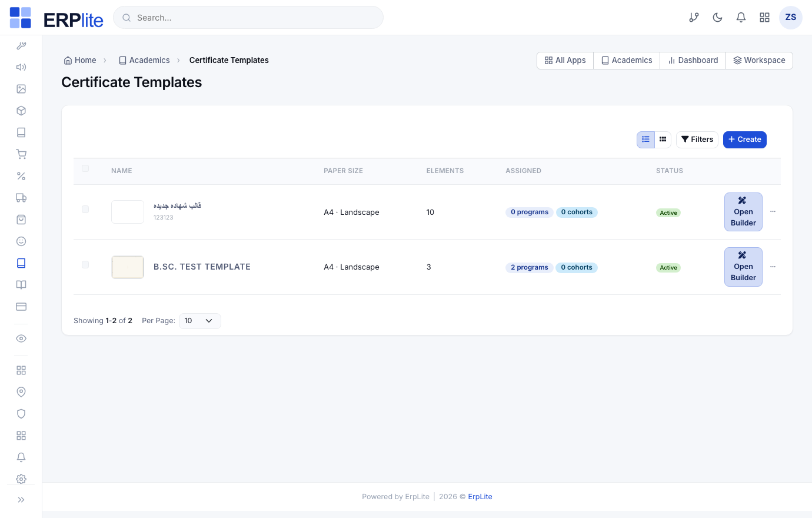The width and height of the screenshot is (812, 518).
Task: Open the git branch icon in header
Action: point(694,18)
